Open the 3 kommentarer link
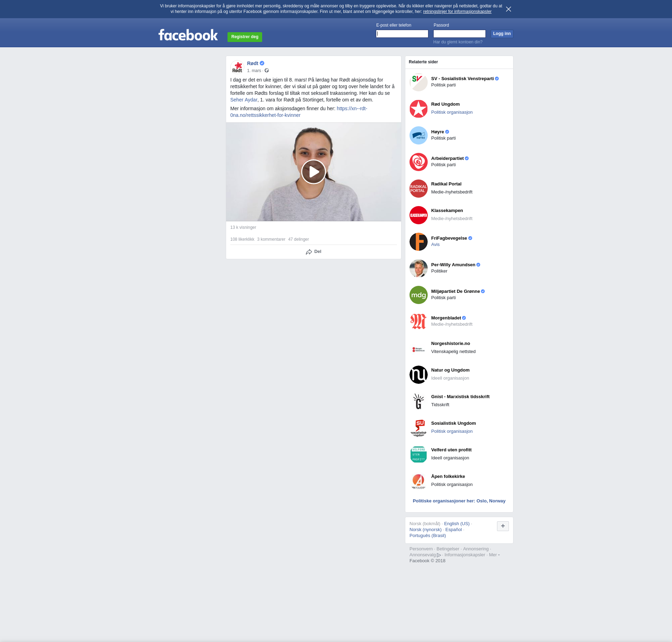Viewport: 672px width, 642px height. pyautogui.click(x=271, y=239)
